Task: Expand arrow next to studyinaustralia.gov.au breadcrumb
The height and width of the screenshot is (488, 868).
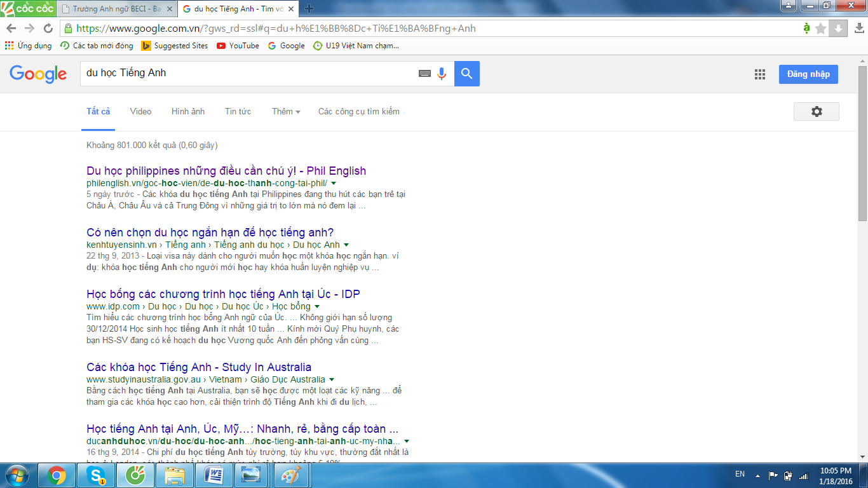Action: tap(332, 379)
